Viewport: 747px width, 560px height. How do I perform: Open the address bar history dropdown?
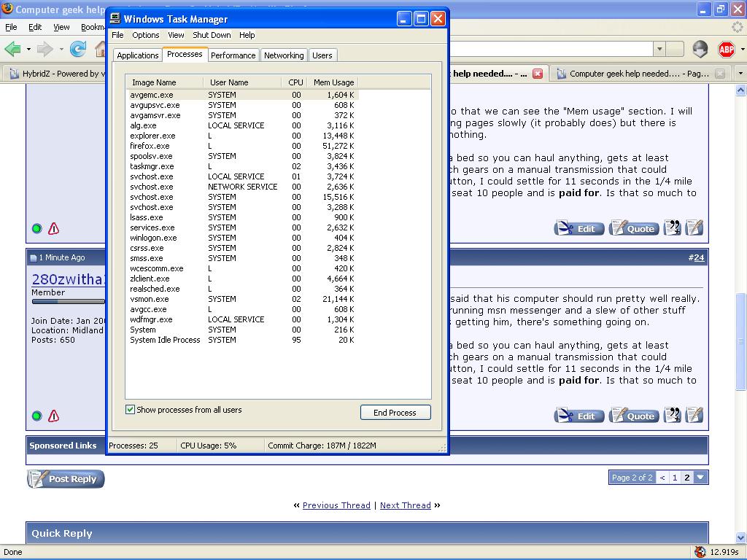tap(659, 49)
